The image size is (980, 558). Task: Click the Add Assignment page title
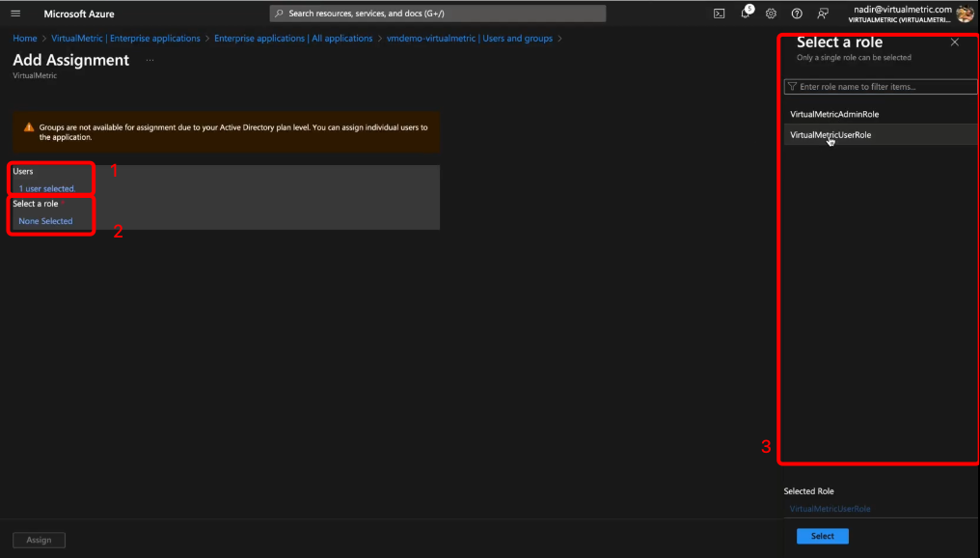pos(71,60)
